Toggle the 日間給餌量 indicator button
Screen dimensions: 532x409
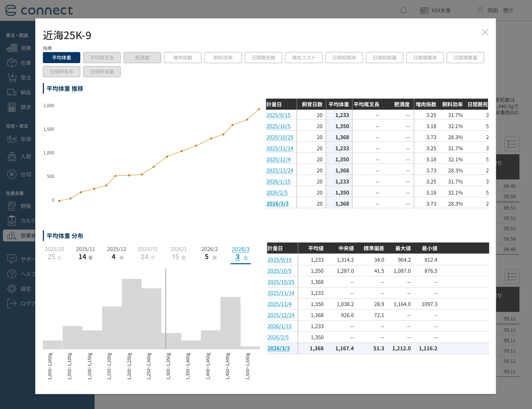tap(384, 58)
